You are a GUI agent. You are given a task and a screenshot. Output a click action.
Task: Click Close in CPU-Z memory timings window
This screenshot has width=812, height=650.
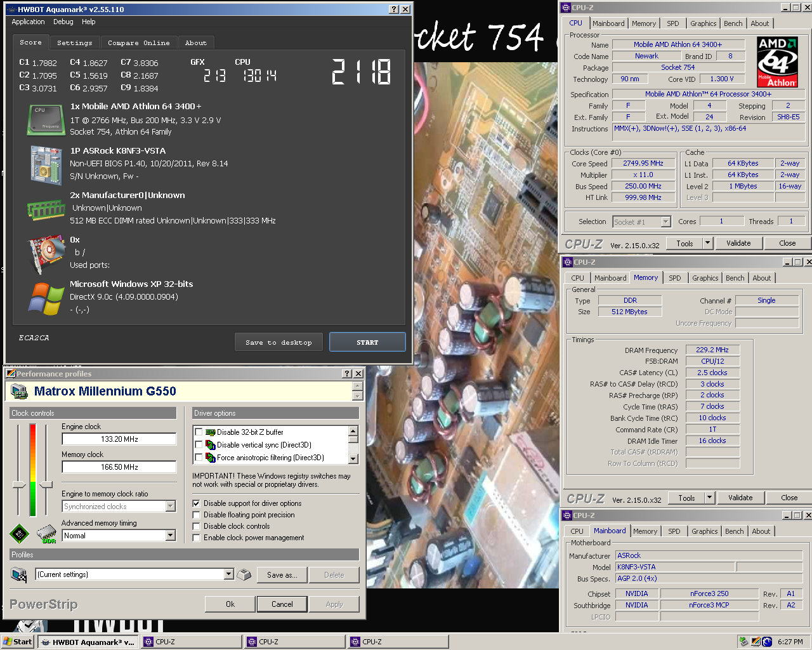point(789,498)
